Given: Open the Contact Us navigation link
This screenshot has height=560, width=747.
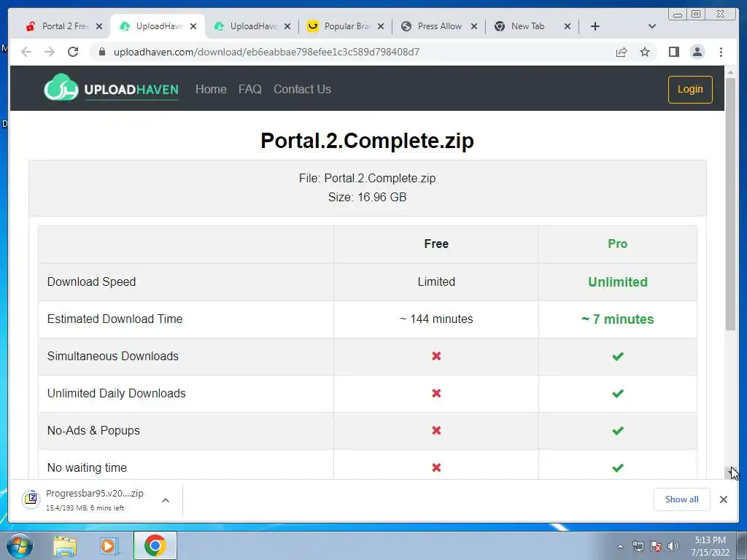Looking at the screenshot, I should click(302, 89).
